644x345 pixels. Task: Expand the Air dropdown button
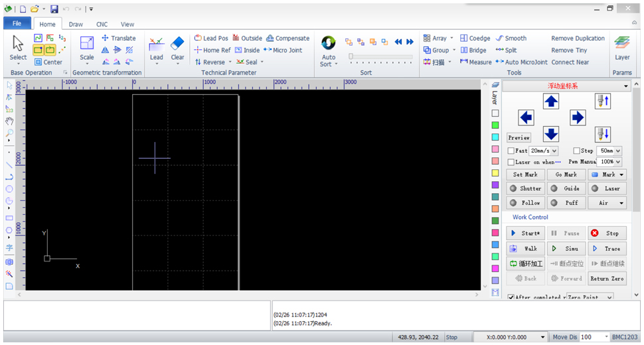(x=621, y=202)
